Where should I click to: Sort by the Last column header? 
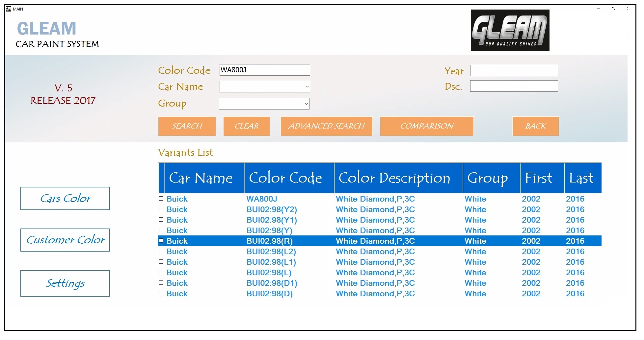coord(583,178)
